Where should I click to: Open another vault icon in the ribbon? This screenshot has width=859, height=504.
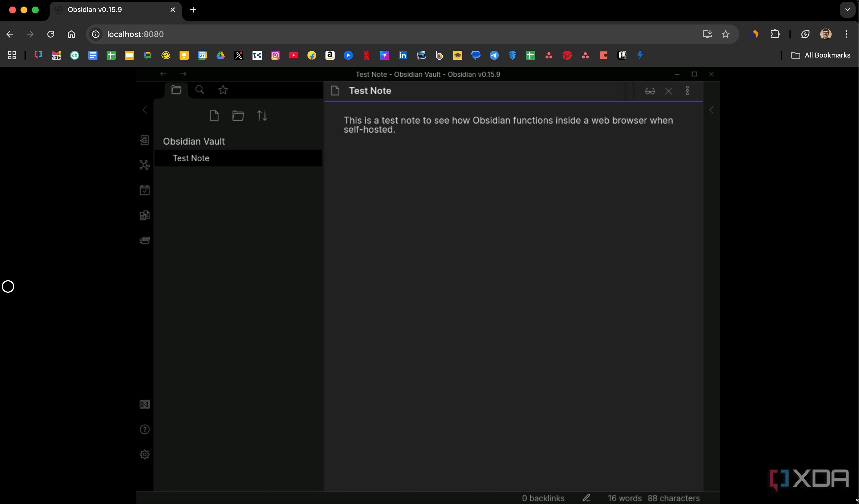tap(144, 404)
